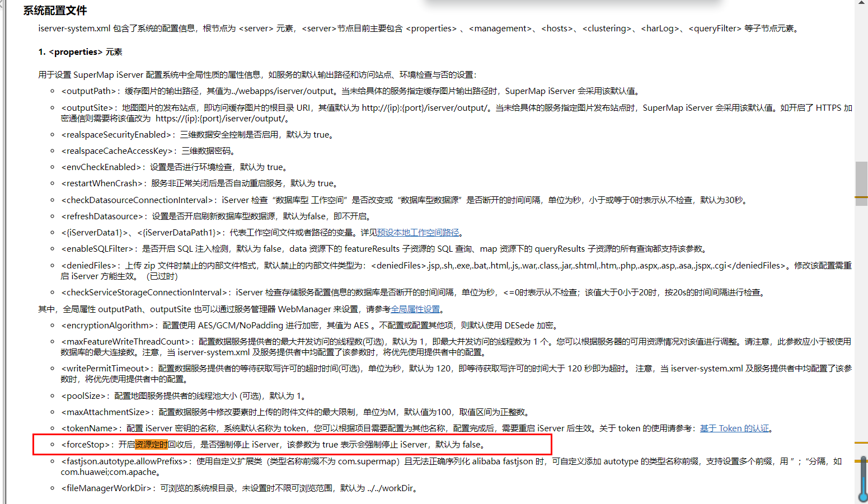Click the <poolSize> entry text
The image size is (868, 504).
(184, 396)
